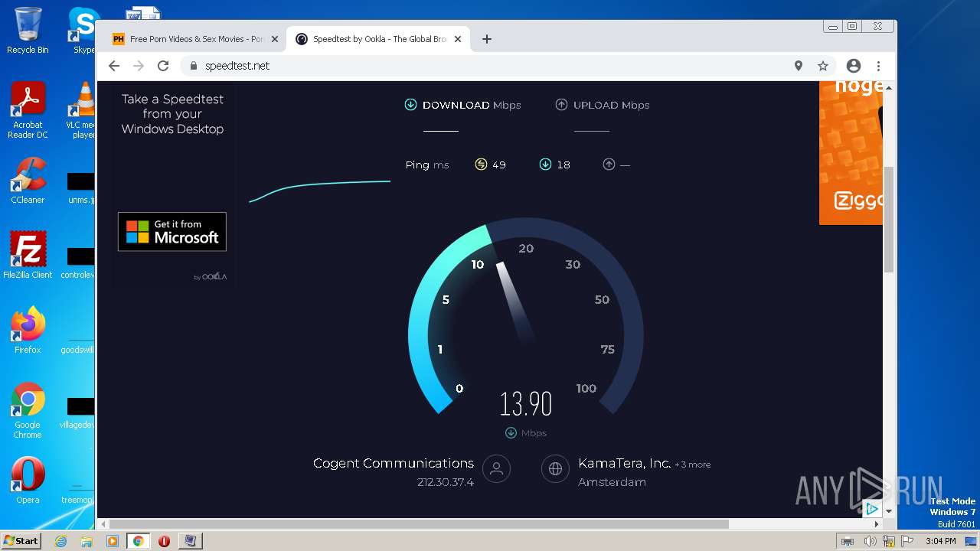The image size is (980, 551).
Task: Click the vertical page scrollbar thumb
Action: 889,219
